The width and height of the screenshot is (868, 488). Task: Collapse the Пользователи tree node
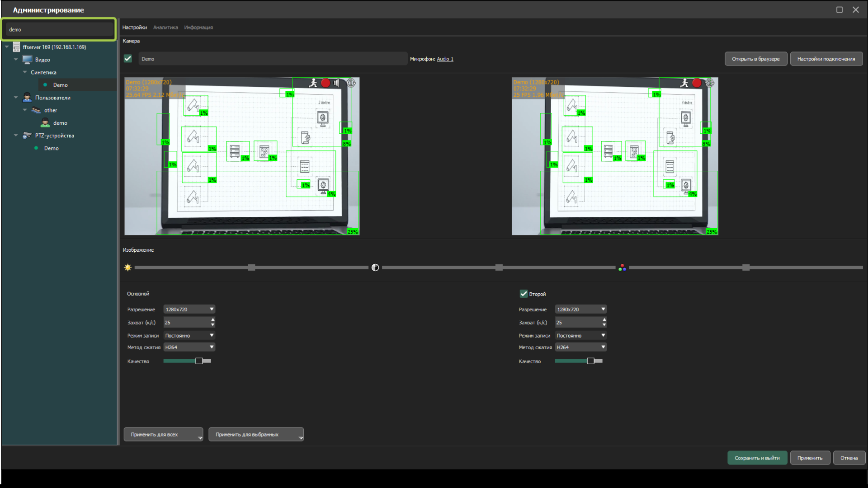click(x=16, y=98)
